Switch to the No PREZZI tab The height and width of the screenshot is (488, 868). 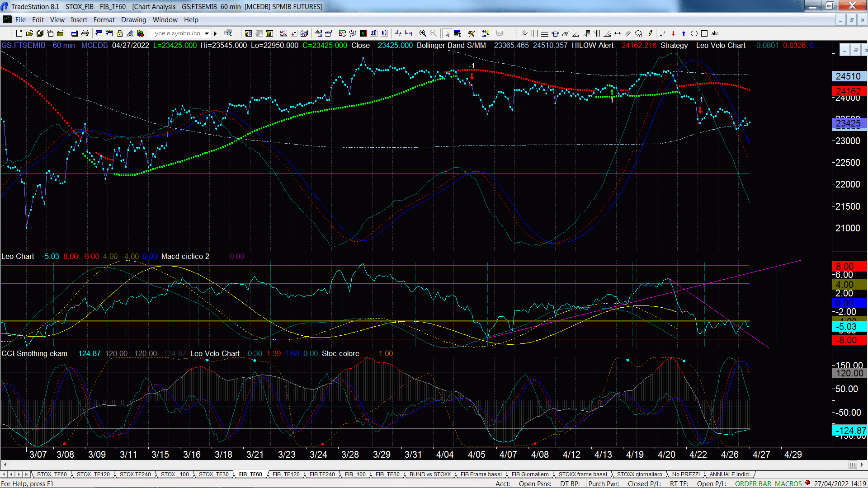tap(686, 474)
